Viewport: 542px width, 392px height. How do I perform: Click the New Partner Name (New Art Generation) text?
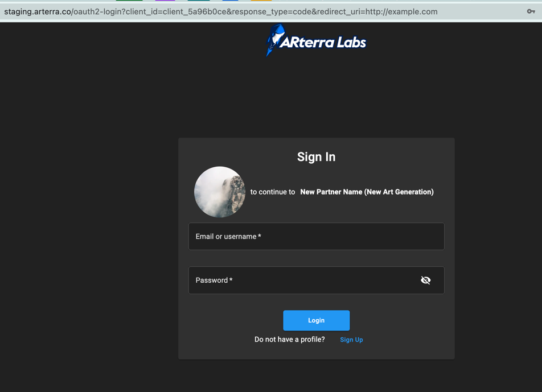tap(367, 192)
